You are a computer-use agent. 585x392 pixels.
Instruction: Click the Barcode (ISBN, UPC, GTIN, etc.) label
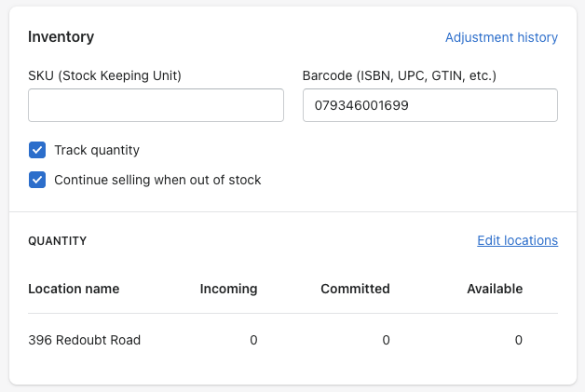pos(399,74)
